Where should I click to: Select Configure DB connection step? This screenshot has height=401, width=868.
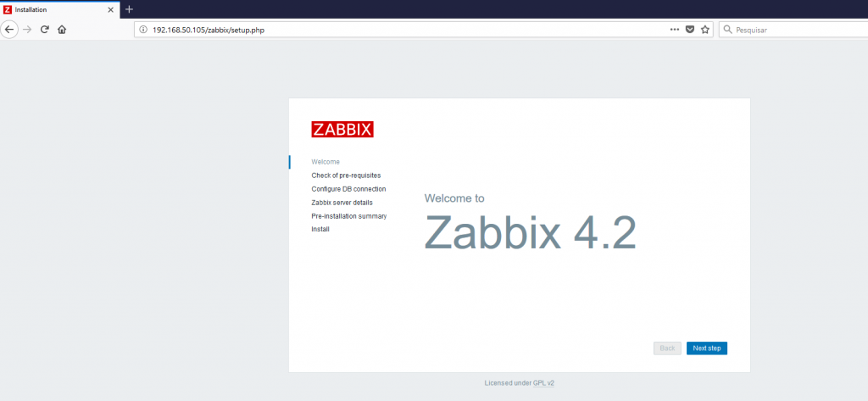pyautogui.click(x=348, y=189)
